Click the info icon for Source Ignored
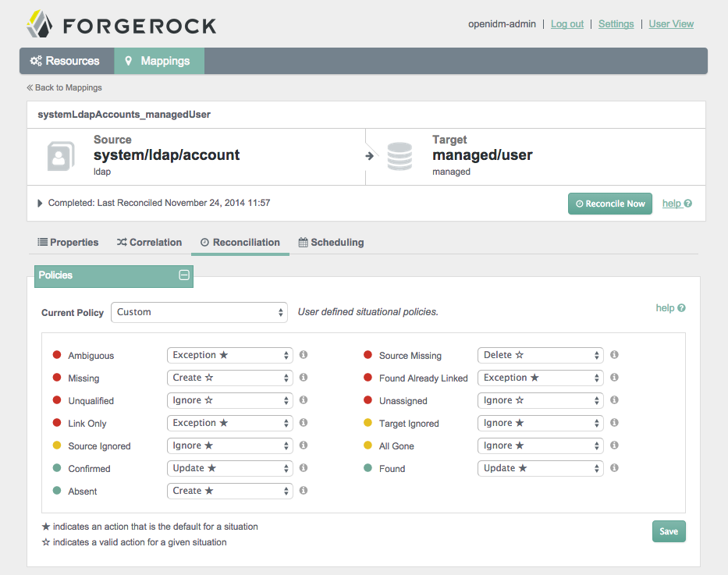 point(304,445)
